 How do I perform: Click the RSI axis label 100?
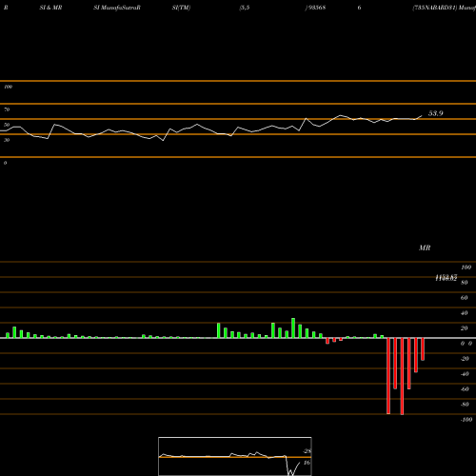pyautogui.click(x=8, y=87)
